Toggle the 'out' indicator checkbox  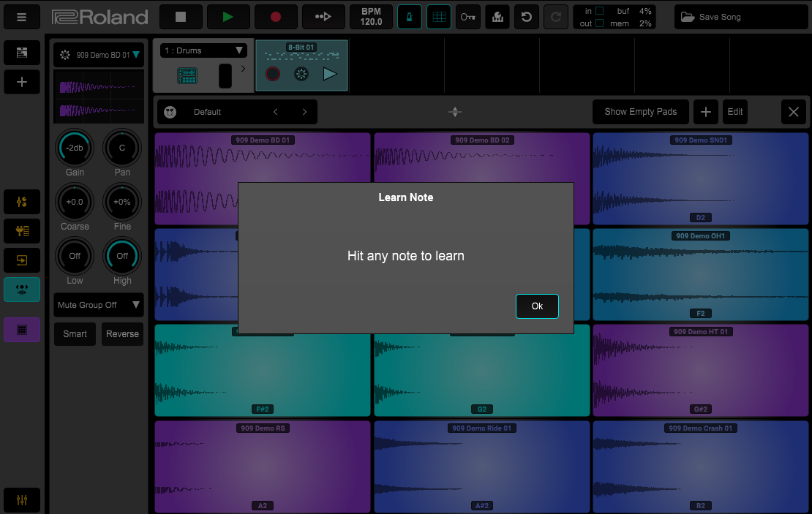600,23
